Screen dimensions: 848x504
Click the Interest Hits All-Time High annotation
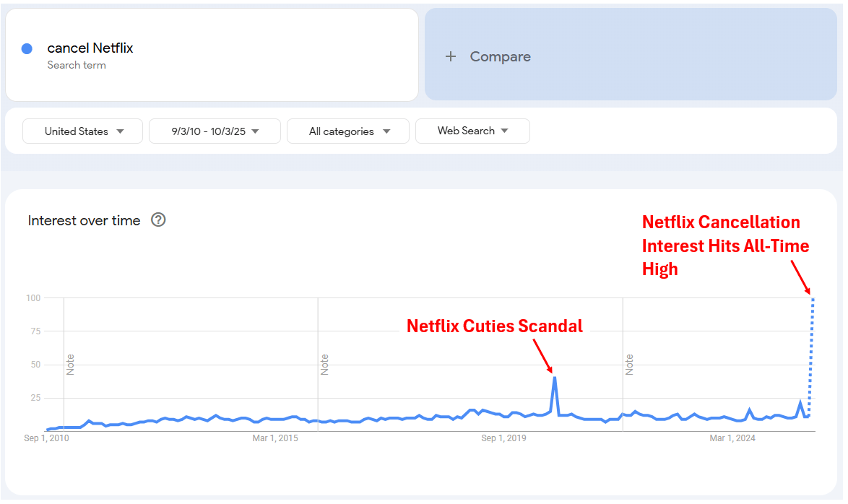[x=725, y=246]
